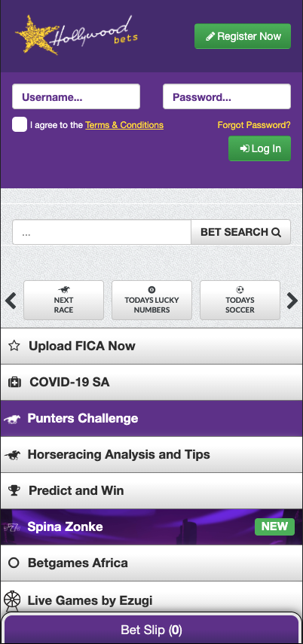303x644 pixels.
Task: Click the Hollywoodbets star logo
Action: (76, 35)
